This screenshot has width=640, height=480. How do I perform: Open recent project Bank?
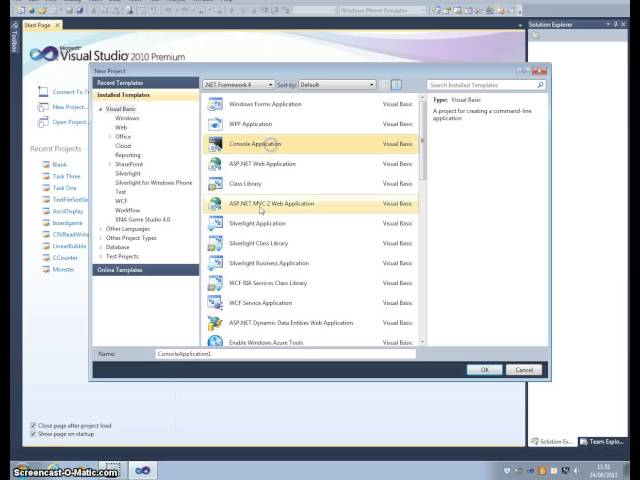coord(60,165)
